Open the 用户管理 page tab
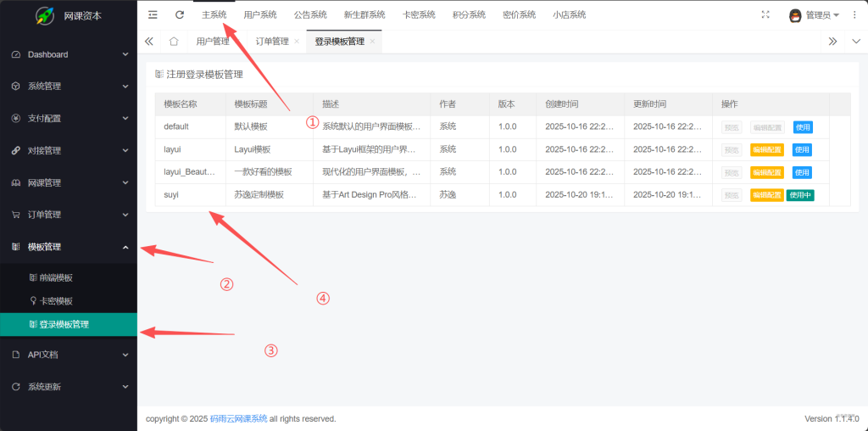The width and height of the screenshot is (868, 431). (x=213, y=42)
